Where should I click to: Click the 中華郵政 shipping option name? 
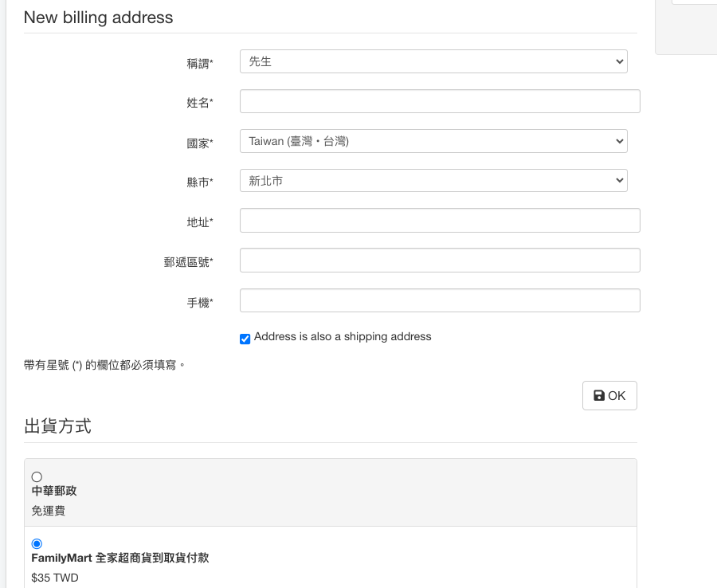(54, 491)
